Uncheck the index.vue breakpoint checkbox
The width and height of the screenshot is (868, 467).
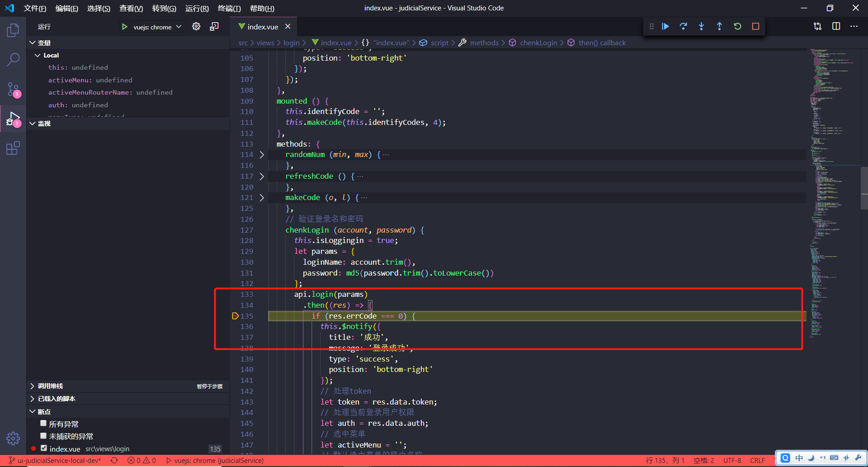43,448
